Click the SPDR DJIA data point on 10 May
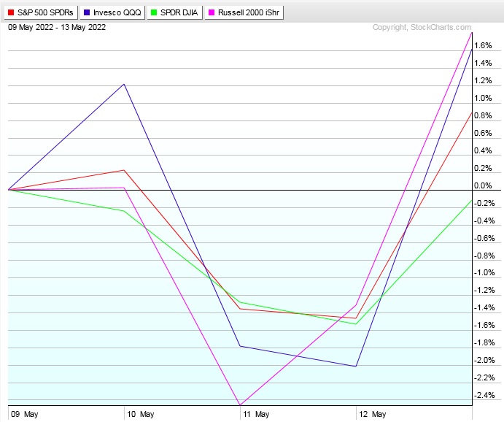The image size is (504, 422). pos(124,211)
